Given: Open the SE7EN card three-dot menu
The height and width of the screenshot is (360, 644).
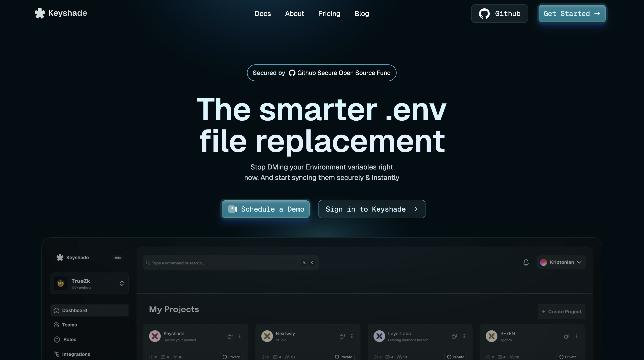Looking at the screenshot, I should [576, 336].
